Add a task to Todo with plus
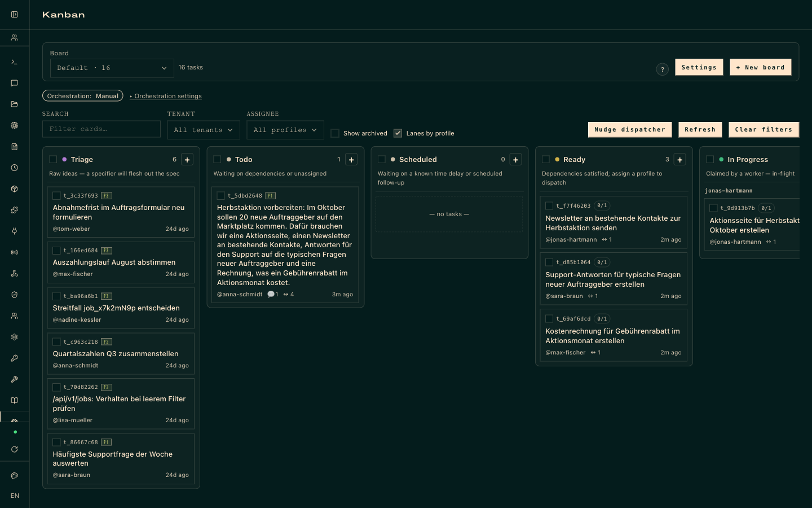Viewport: 812px width, 508px height. point(351,160)
